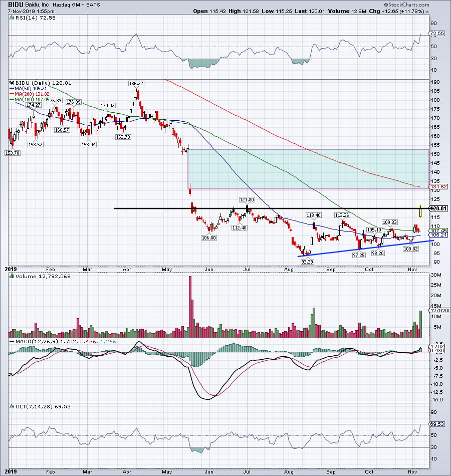451x476 pixels.
Task: Click the red 131.82 MA(200) axis tag
Action: point(438,187)
